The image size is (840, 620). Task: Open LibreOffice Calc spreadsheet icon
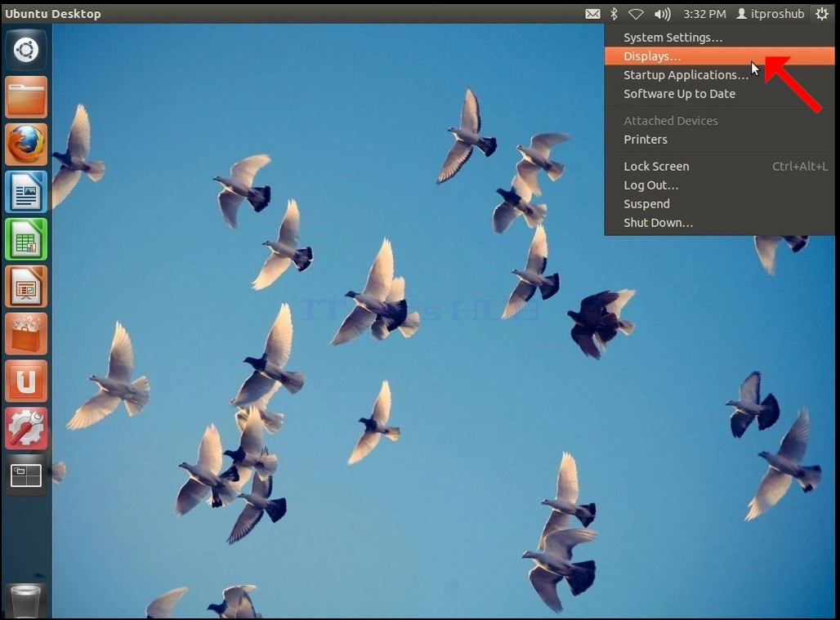point(25,239)
